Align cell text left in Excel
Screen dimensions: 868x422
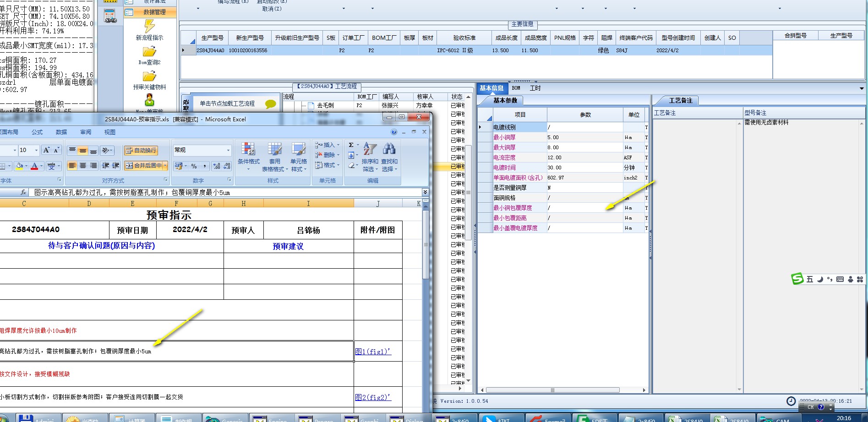click(x=72, y=166)
